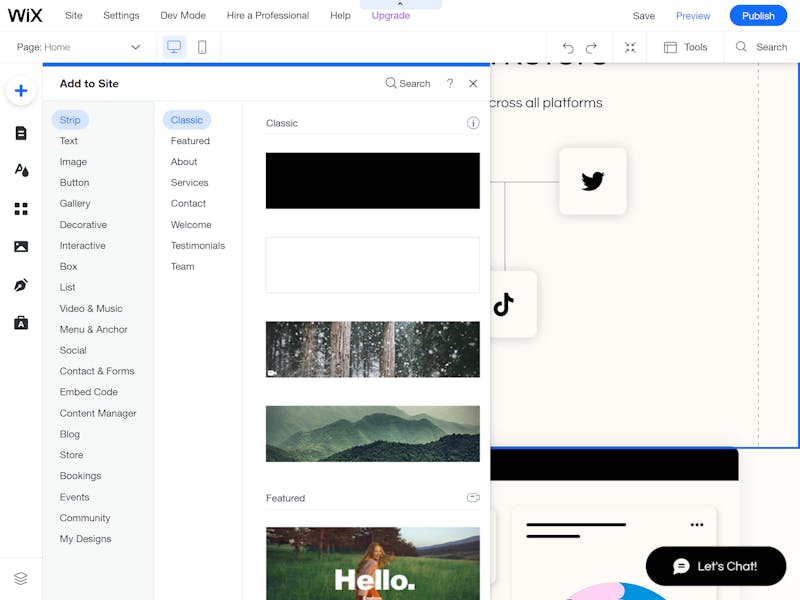Open the Layers icon at sidebar bottom
Screen dimensions: 800x600
click(21, 578)
